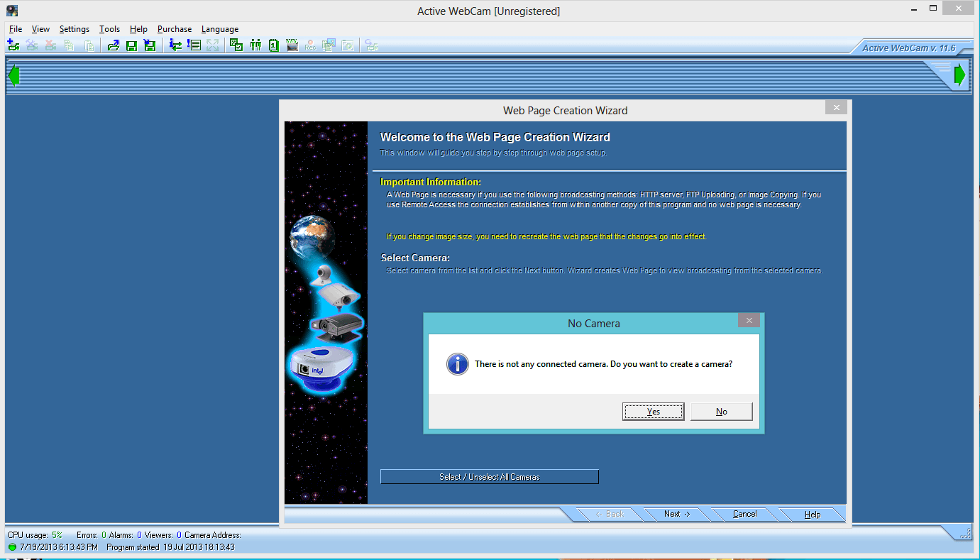Click the green left scroll arrow

pyautogui.click(x=13, y=75)
